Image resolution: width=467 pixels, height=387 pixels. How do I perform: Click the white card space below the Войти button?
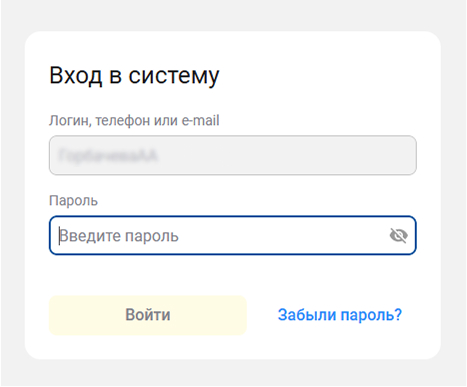148,347
